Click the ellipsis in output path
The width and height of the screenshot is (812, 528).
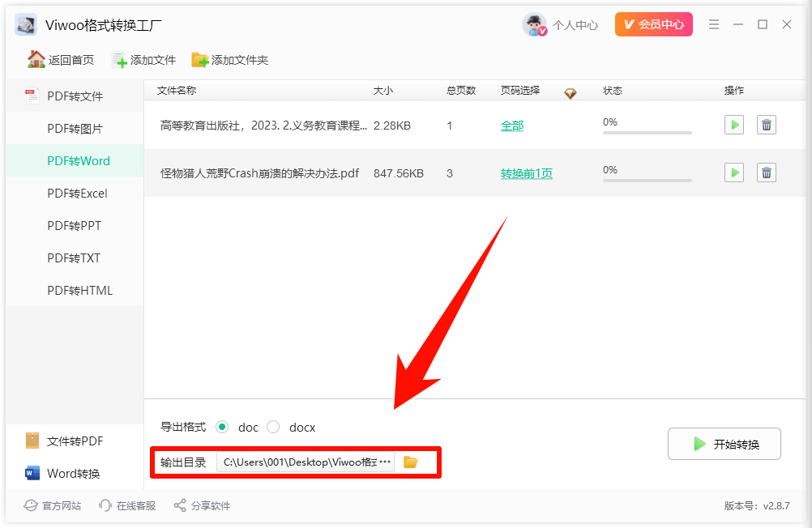[x=385, y=462]
